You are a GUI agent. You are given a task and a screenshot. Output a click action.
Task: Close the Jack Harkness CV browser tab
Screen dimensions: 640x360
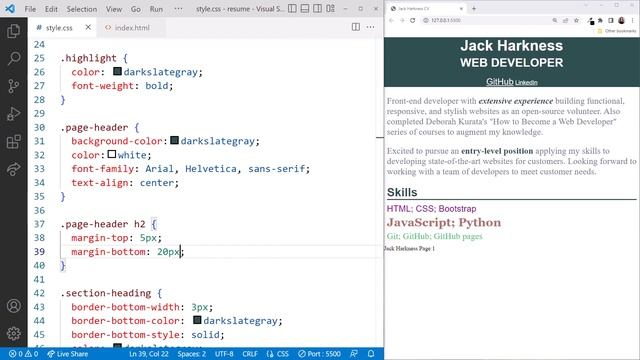(461, 9)
